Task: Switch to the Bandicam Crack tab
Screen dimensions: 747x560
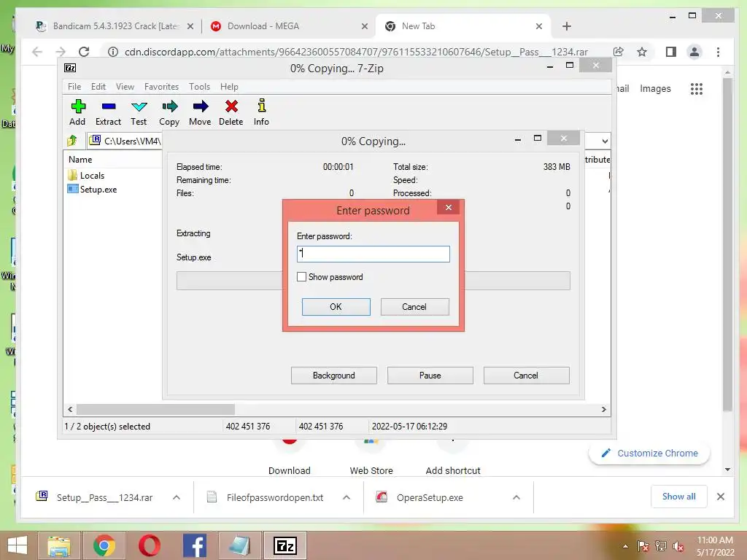Action: tap(115, 26)
